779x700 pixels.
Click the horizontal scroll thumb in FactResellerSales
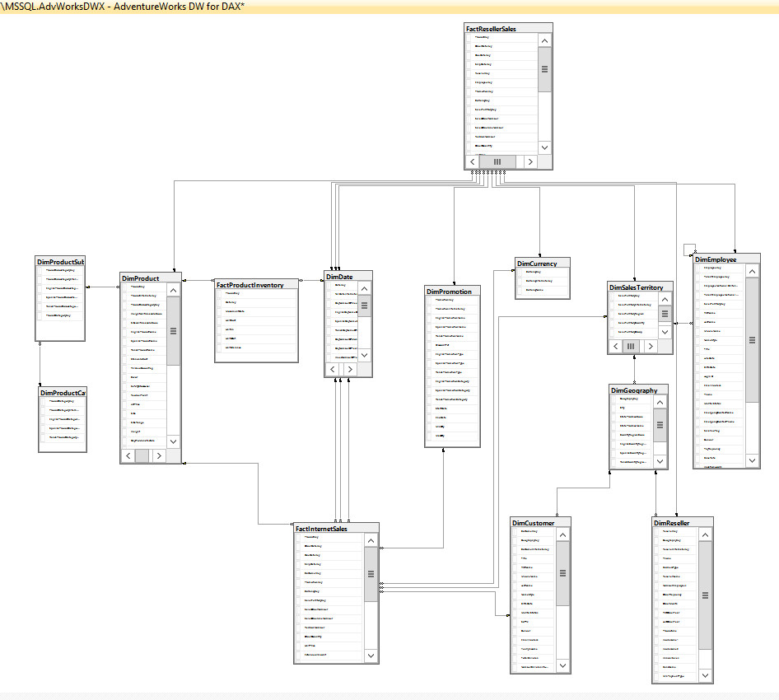coord(497,161)
